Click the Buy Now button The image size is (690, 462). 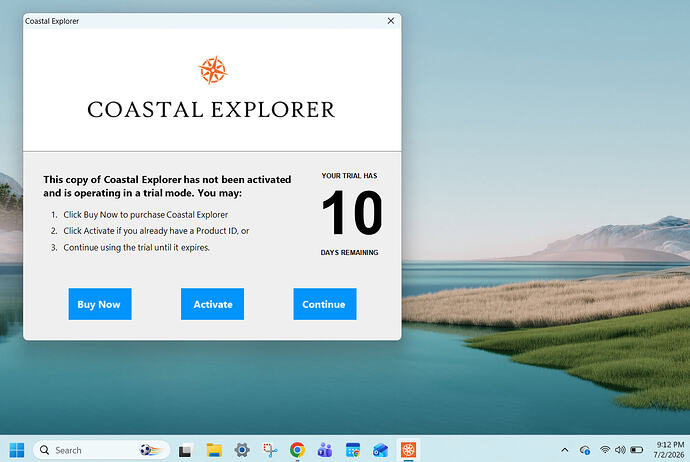pyautogui.click(x=100, y=304)
